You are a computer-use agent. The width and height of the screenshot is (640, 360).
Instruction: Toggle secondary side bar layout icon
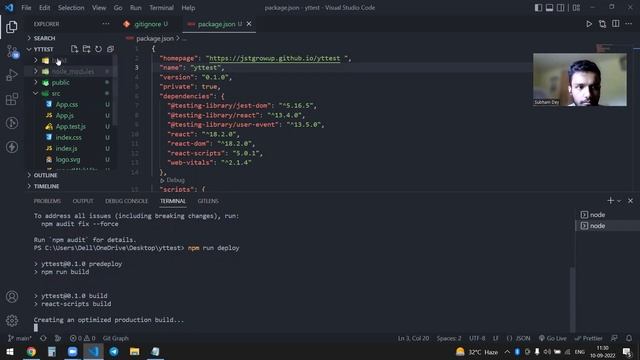(x=561, y=7)
